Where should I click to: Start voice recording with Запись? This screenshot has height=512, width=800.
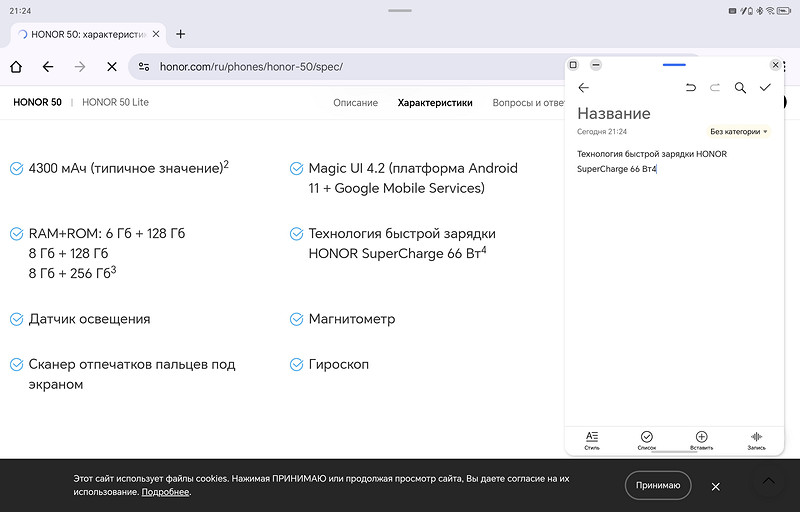(757, 440)
